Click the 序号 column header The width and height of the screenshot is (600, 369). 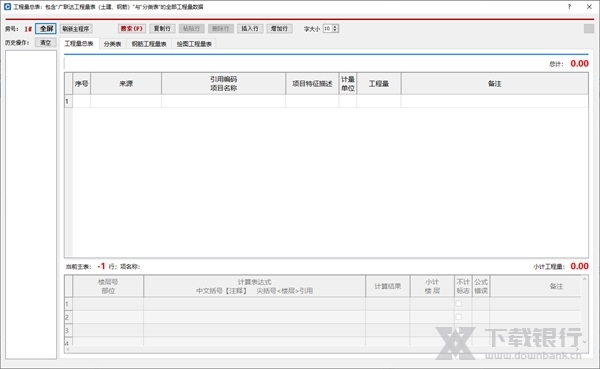[x=82, y=83]
